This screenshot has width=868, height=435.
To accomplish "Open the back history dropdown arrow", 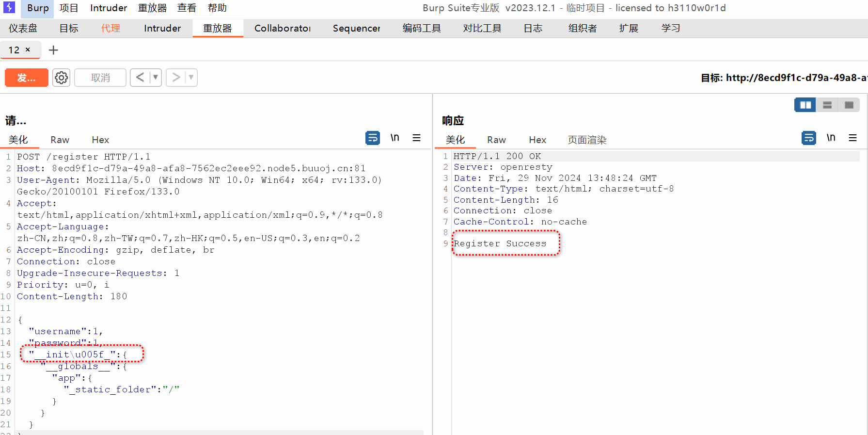I will (x=156, y=78).
